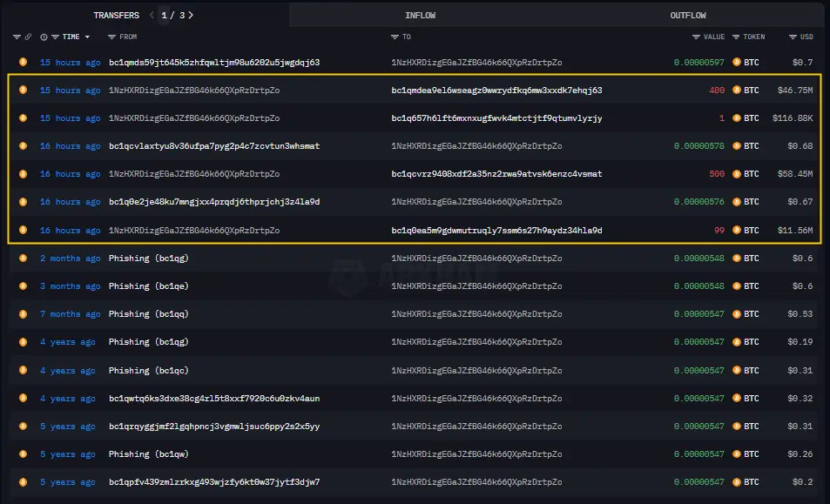The width and height of the screenshot is (830, 504).
Task: Open the USD column filter icon
Action: coord(793,37)
